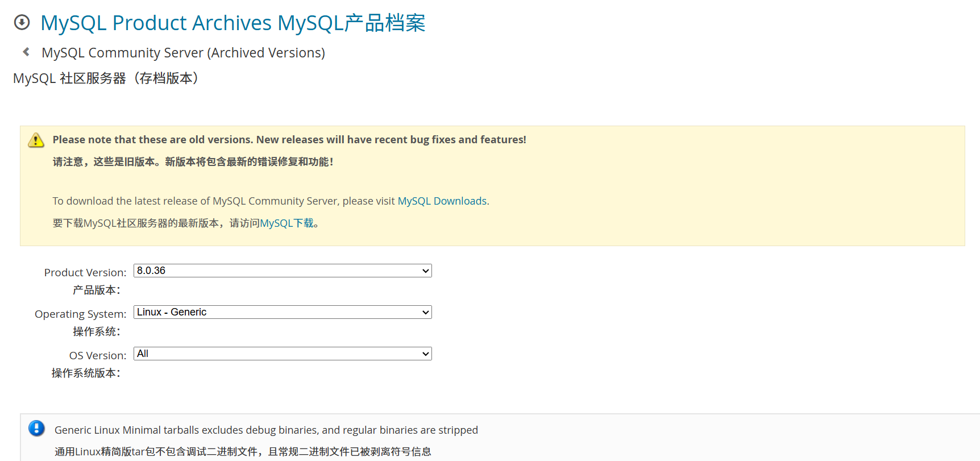Click the Generic Linux Minimal tarballs note
This screenshot has height=461, width=980.
[266, 430]
